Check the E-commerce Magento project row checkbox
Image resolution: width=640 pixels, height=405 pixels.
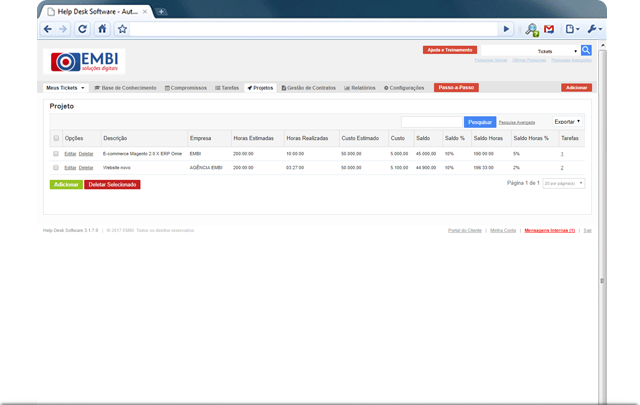click(56, 154)
